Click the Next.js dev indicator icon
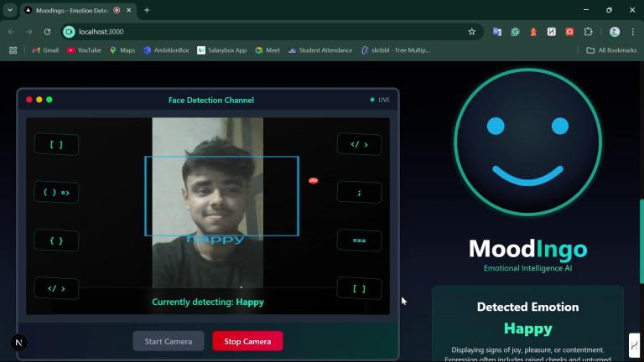The height and width of the screenshot is (362, 644). click(x=18, y=343)
